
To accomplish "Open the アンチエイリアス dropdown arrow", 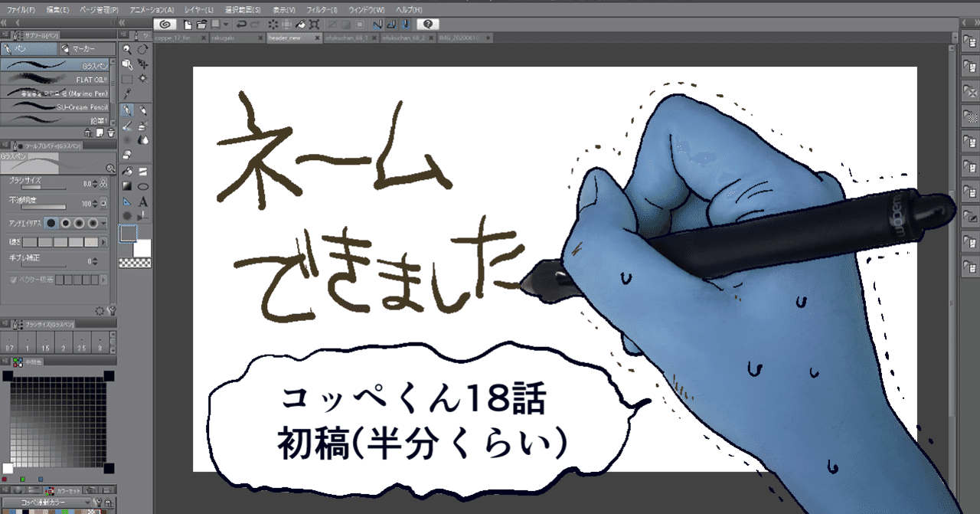I will (103, 223).
